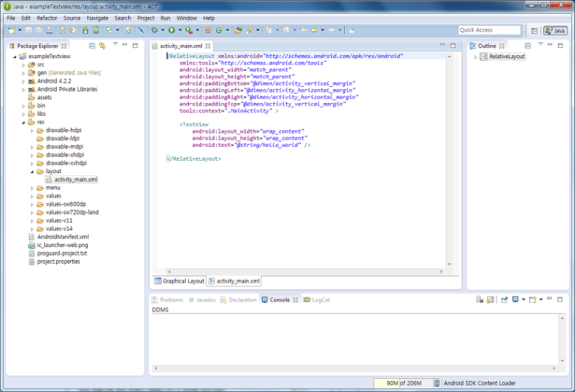The image size is (575, 392).
Task: Select drawable-hdpi folder
Action: pos(59,130)
